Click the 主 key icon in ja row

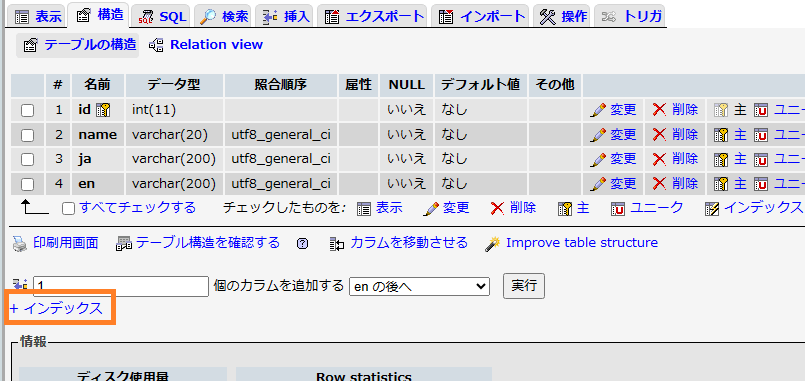click(x=721, y=159)
